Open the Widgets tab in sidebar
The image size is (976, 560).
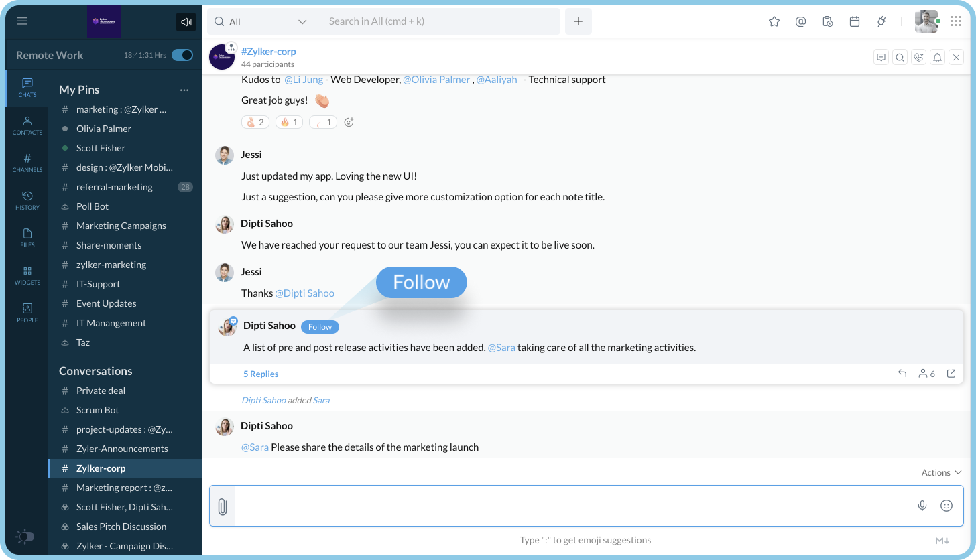pos(27,275)
